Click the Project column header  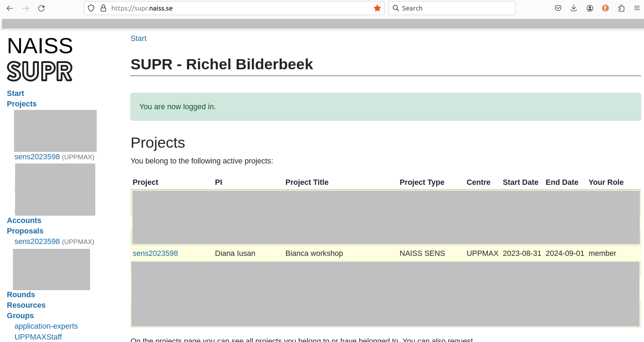coord(145,182)
